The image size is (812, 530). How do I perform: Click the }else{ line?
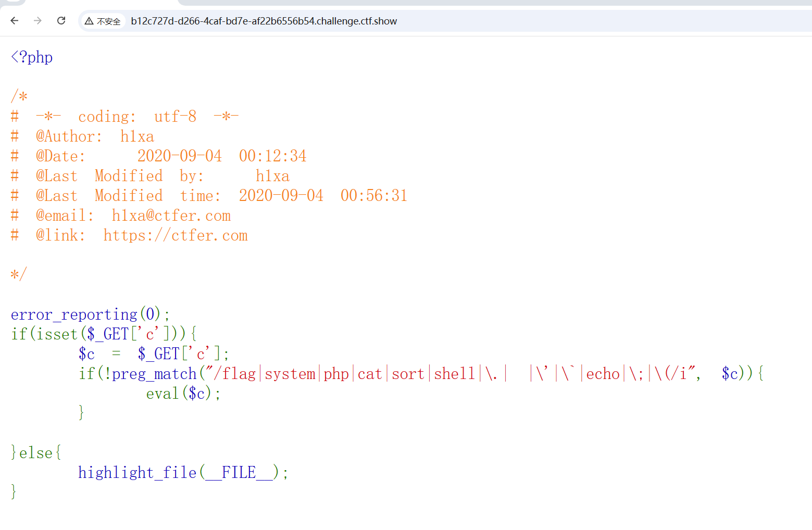pos(36,453)
